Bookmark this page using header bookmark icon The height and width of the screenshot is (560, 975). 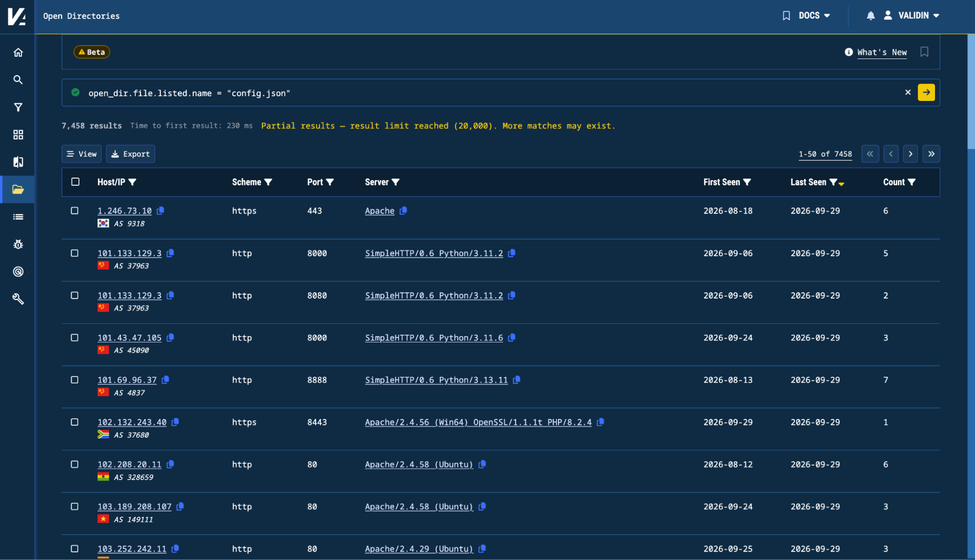coord(786,16)
